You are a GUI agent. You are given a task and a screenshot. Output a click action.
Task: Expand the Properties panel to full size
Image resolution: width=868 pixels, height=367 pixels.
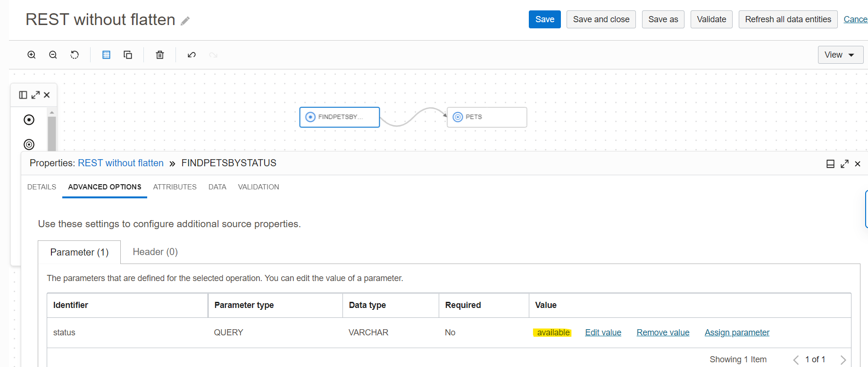tap(844, 164)
